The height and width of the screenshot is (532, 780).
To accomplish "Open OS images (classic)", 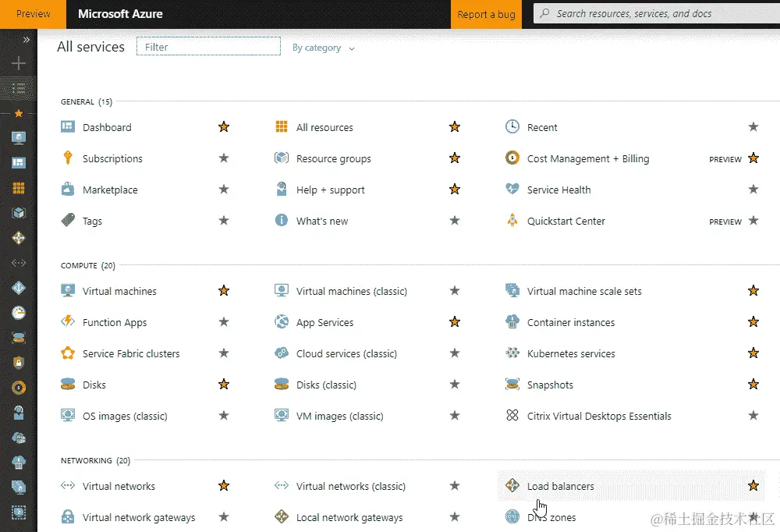I will click(x=125, y=416).
